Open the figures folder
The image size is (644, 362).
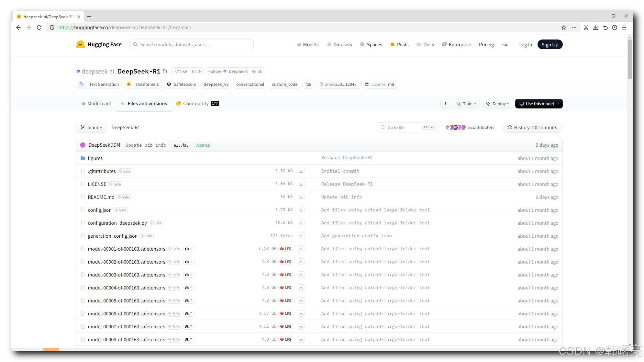point(95,158)
